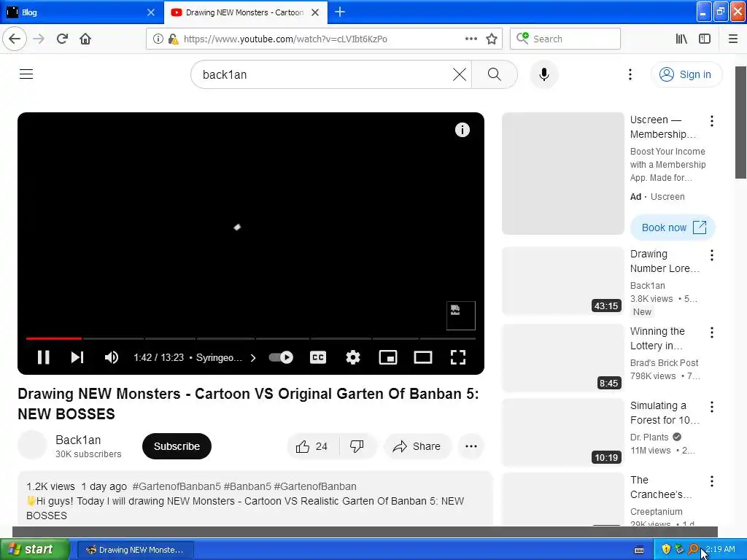Open #GartenofBanban5 hashtag link

(x=177, y=486)
